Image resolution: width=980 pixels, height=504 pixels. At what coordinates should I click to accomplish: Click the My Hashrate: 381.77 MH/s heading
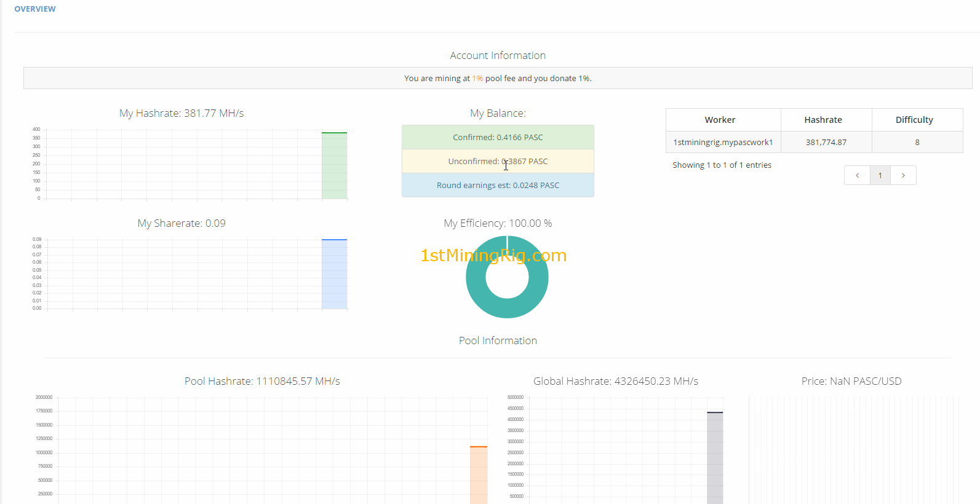[x=181, y=113]
